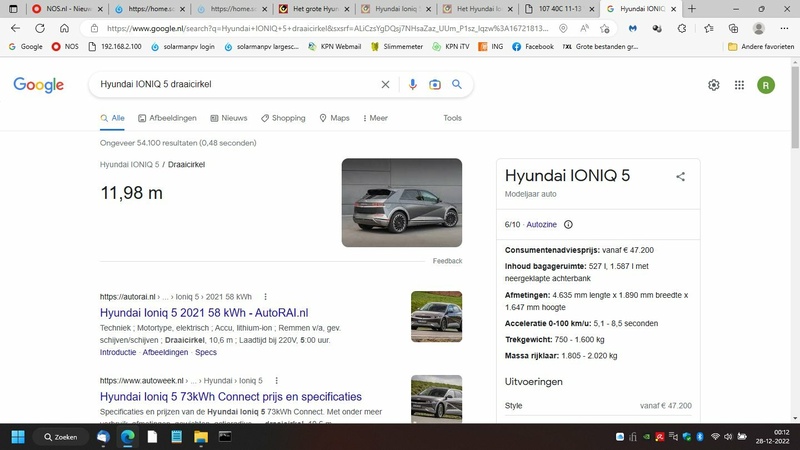Open the search Tools options
800x450 pixels.
pyautogui.click(x=452, y=118)
